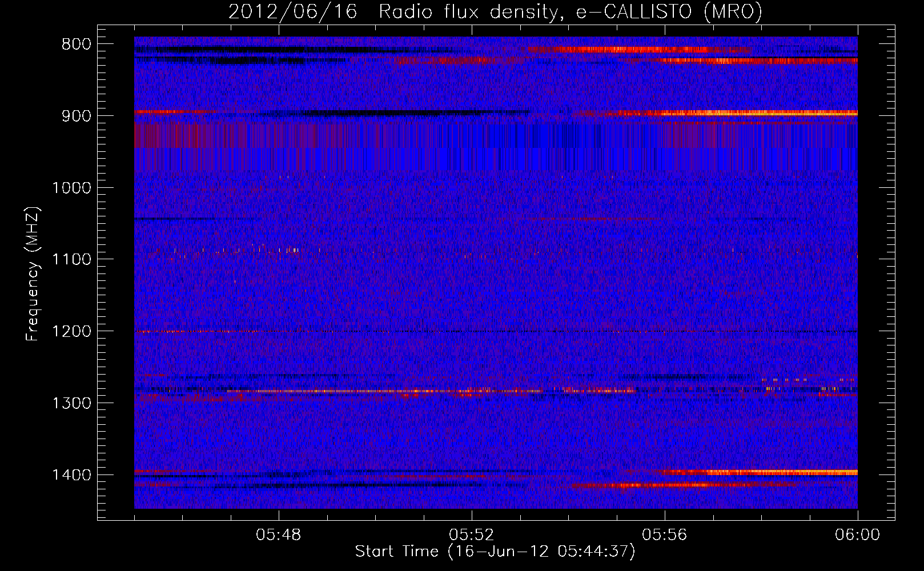Select the 1400 frequency tick label
The image size is (924, 571).
coord(71,475)
